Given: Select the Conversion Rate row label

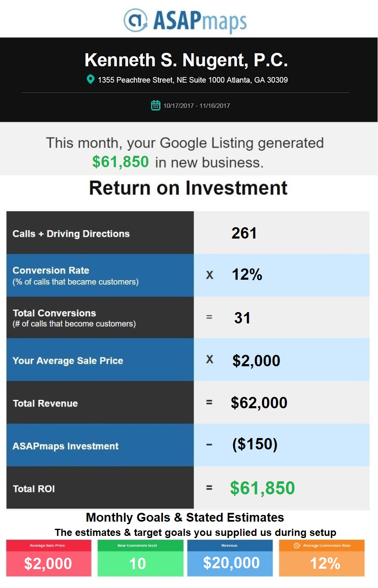Looking at the screenshot, I should click(x=51, y=270).
